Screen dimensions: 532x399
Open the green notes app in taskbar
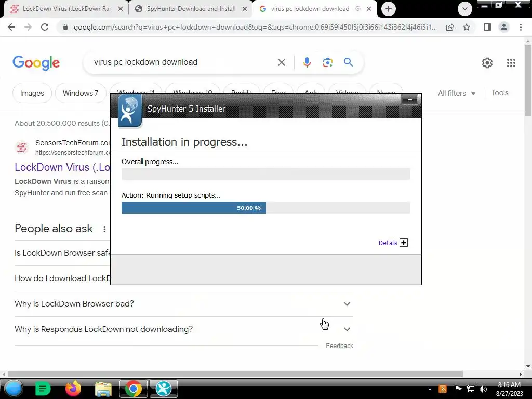click(43, 389)
